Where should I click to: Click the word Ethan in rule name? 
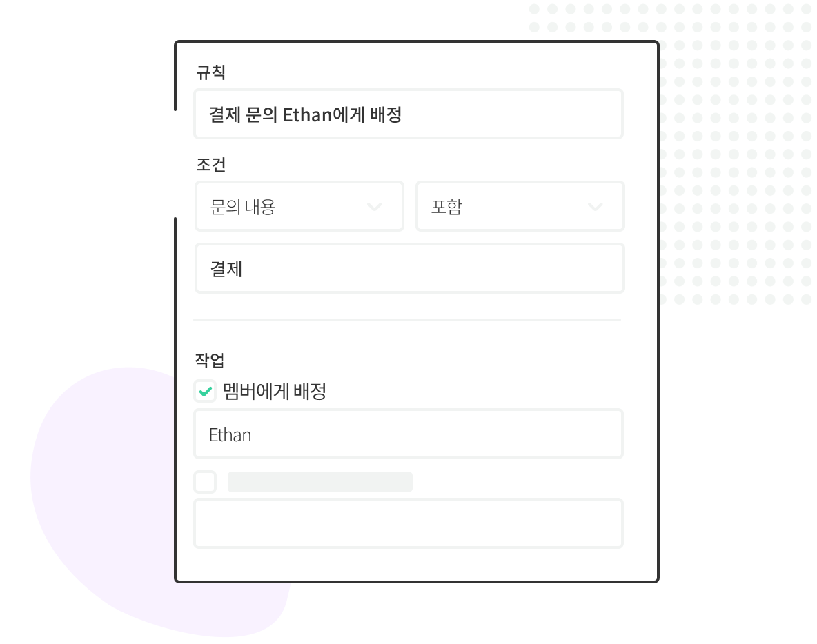tap(308, 114)
